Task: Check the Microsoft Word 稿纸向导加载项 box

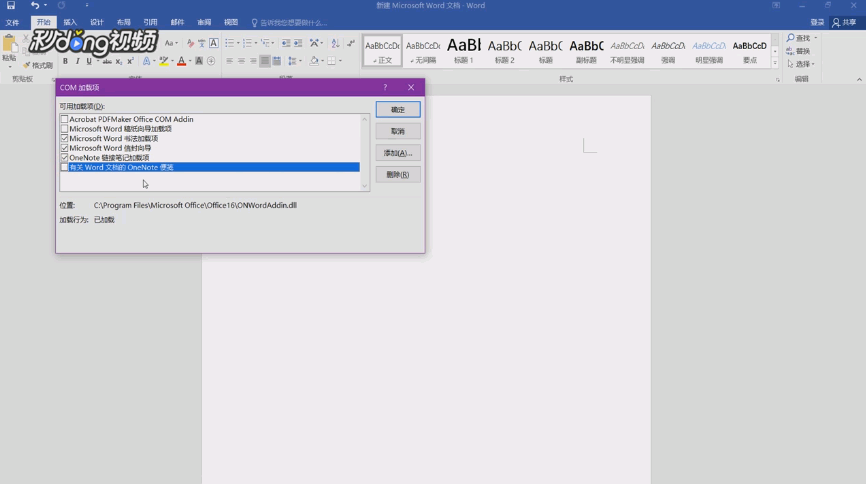Action: (x=65, y=129)
